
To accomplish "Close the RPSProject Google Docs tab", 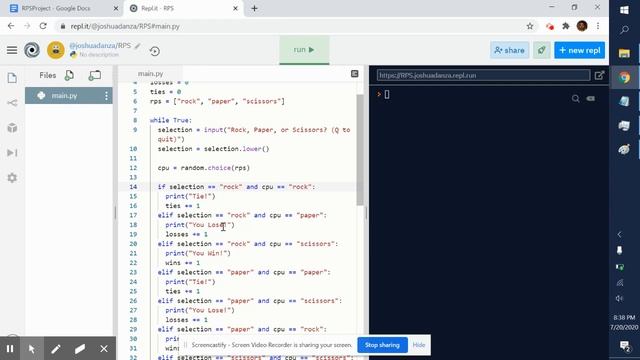I will tap(116, 8).
